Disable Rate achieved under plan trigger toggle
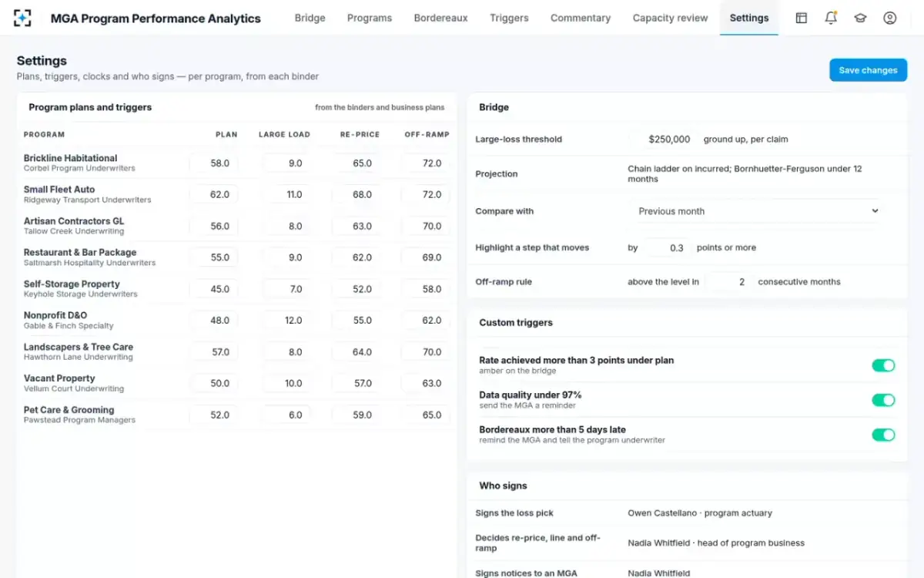924x578 pixels. [883, 365]
